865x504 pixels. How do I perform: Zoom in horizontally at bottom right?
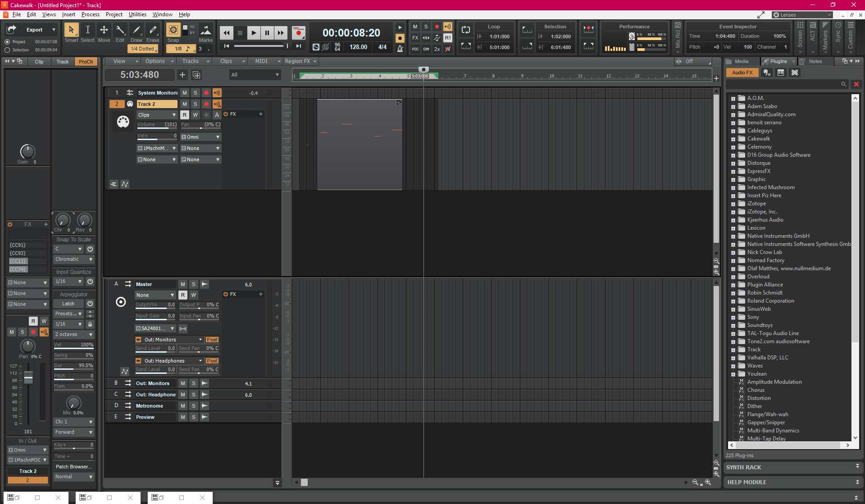[x=708, y=482]
